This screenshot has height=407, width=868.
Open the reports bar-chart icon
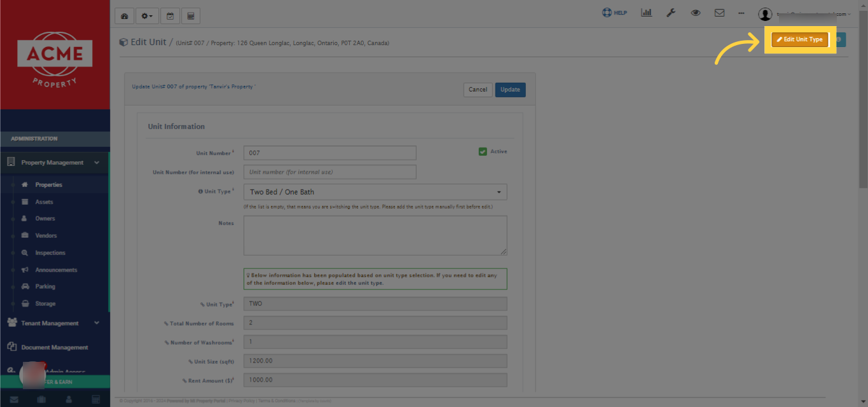pyautogui.click(x=646, y=12)
